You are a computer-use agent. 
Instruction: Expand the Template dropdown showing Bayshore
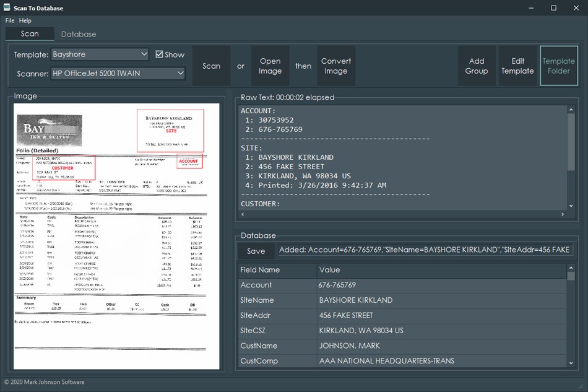pyautogui.click(x=100, y=54)
